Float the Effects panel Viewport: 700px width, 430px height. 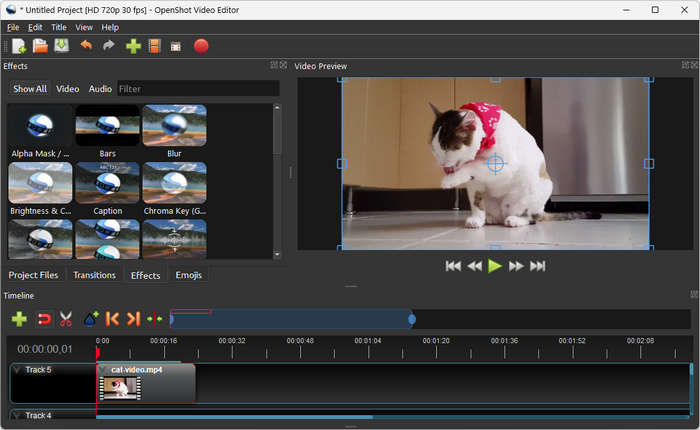(x=274, y=65)
